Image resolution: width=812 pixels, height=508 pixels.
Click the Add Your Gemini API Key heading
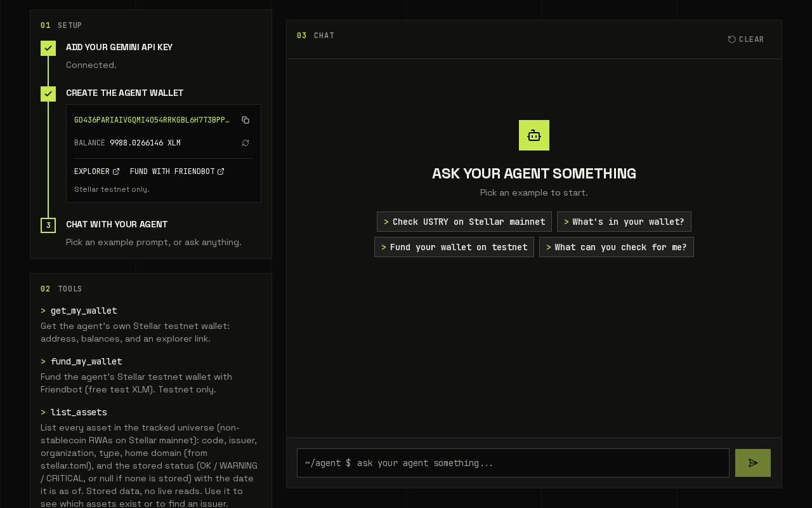[x=119, y=47]
